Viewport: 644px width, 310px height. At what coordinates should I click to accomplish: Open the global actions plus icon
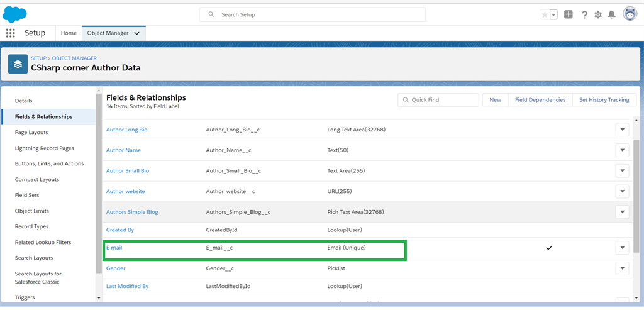[569, 15]
